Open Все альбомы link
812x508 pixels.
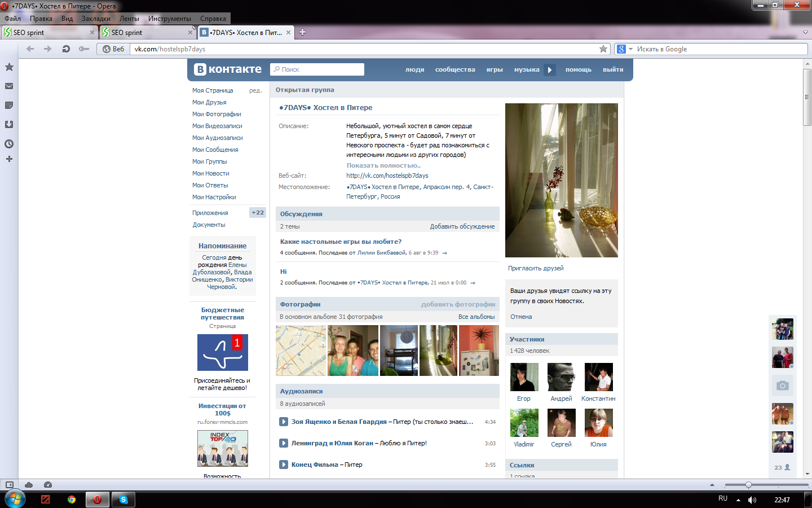[x=476, y=317]
